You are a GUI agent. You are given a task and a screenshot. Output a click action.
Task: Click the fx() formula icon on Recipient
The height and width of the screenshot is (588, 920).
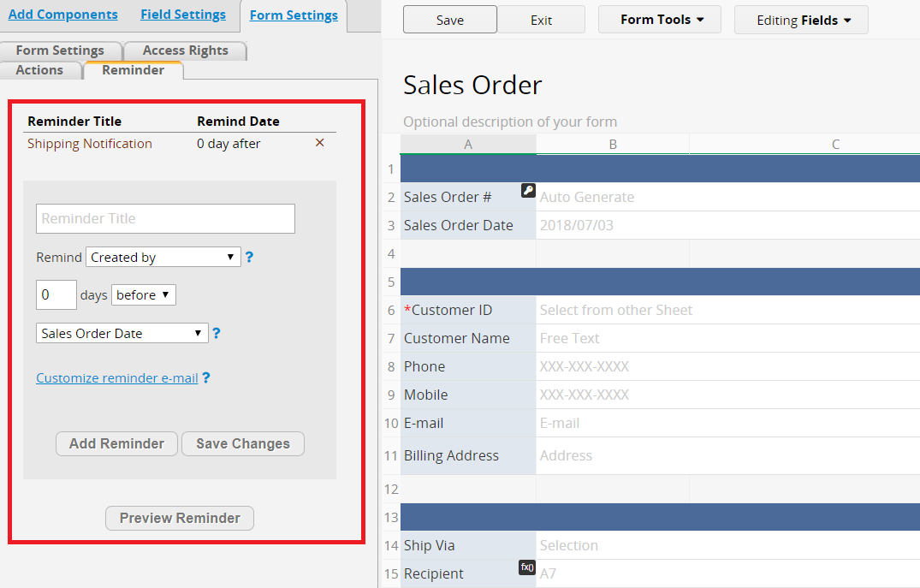point(527,567)
